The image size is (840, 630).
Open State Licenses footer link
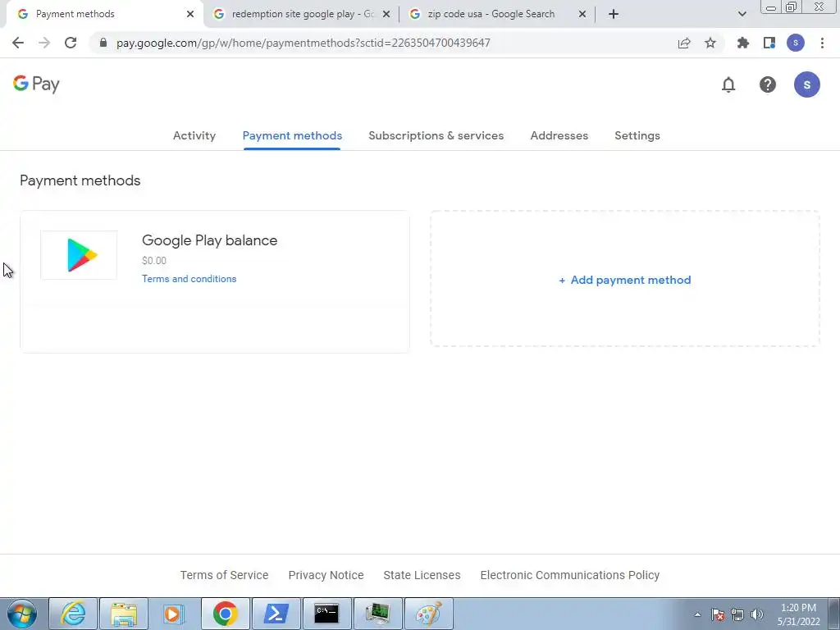click(422, 575)
